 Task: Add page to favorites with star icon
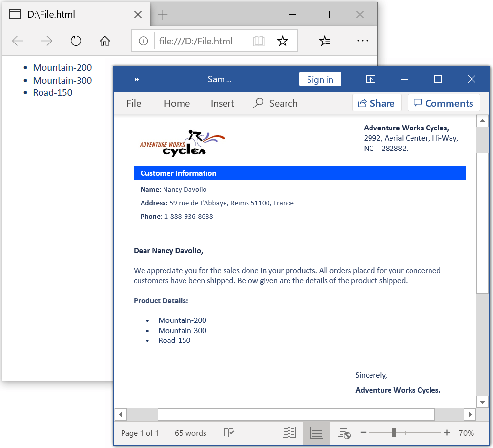click(x=282, y=41)
